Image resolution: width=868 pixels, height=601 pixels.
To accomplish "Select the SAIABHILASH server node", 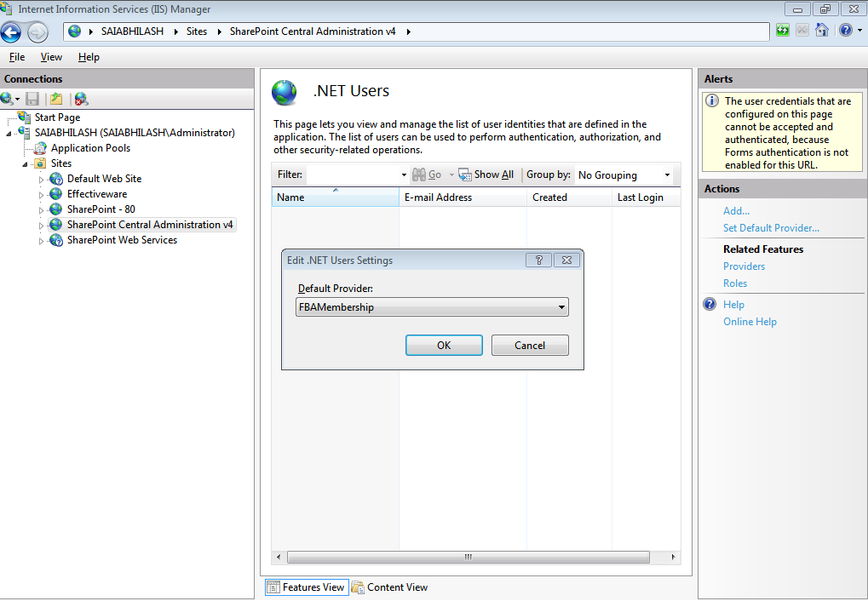I will click(x=135, y=133).
